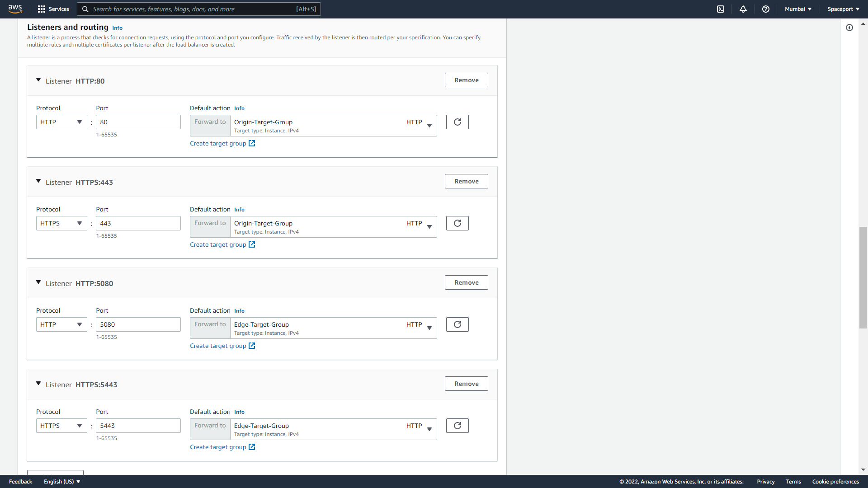Collapse the Listener HTTPS:443 section
This screenshot has height=488, width=868.
(x=38, y=181)
